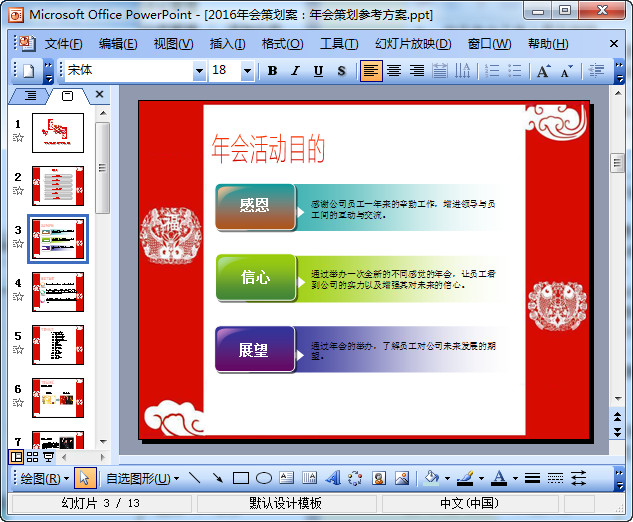Open the 自选图形(U) AutoShapes dropdown

[x=143, y=479]
